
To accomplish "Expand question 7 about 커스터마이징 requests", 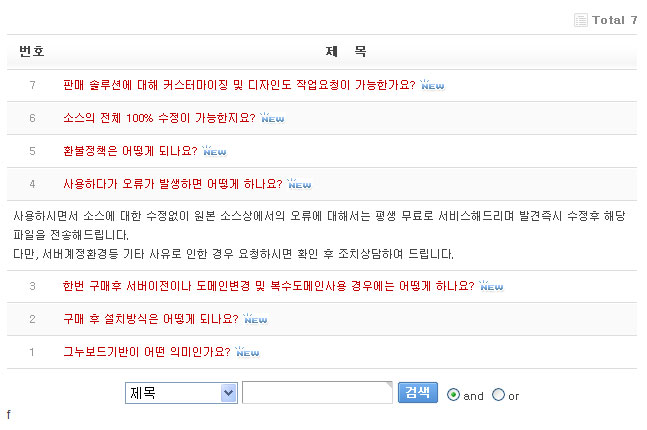I will (x=238, y=85).
